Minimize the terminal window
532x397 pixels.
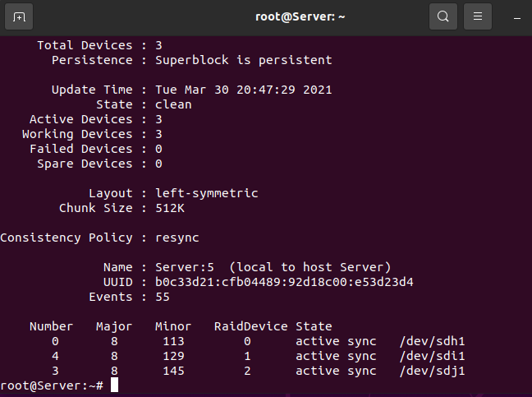(517, 18)
